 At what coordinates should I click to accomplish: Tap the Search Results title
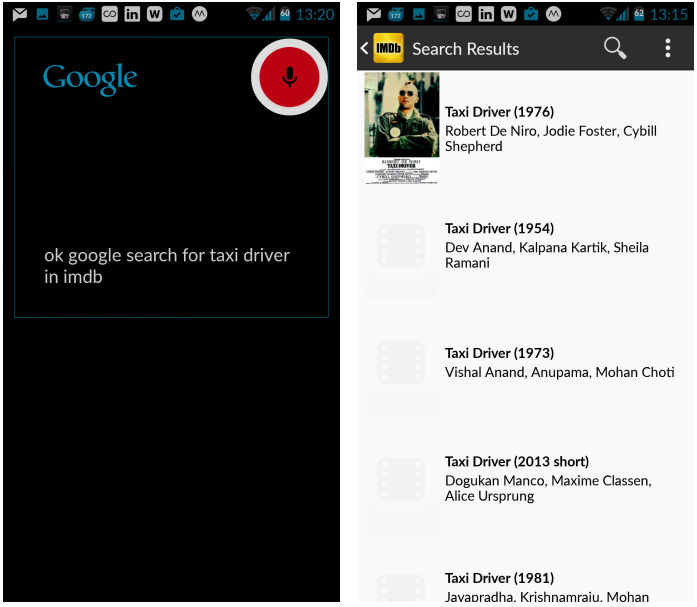click(465, 48)
